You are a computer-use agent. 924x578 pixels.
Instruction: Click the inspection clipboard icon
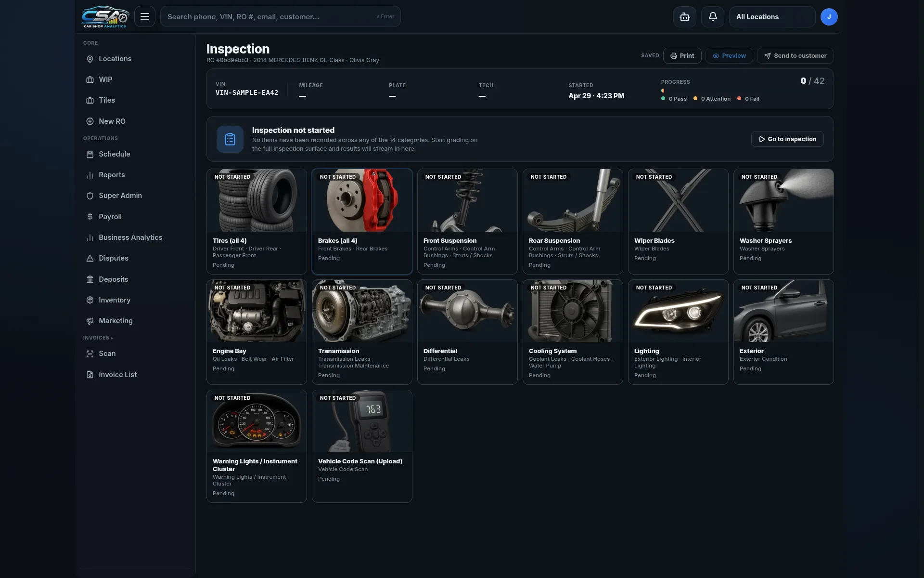230,139
